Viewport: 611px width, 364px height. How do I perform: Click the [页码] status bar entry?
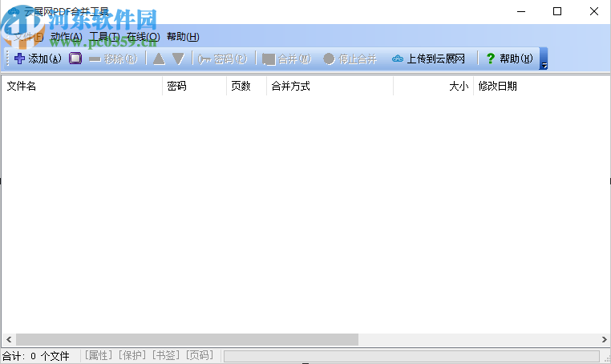200,355
